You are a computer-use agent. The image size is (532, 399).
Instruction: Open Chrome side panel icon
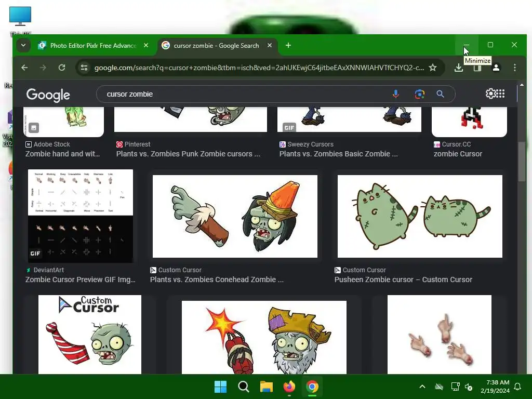(477, 68)
